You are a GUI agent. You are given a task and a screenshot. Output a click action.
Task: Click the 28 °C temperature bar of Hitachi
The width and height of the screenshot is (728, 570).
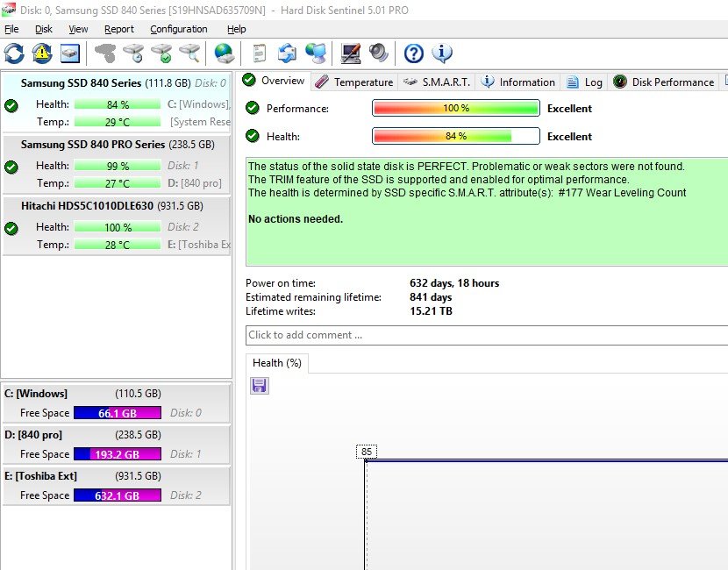click(x=118, y=245)
